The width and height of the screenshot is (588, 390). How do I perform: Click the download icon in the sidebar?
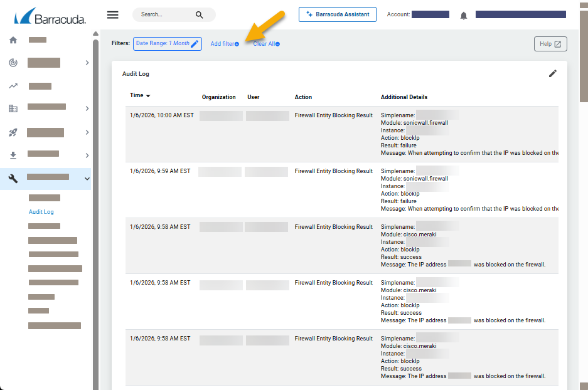point(13,155)
